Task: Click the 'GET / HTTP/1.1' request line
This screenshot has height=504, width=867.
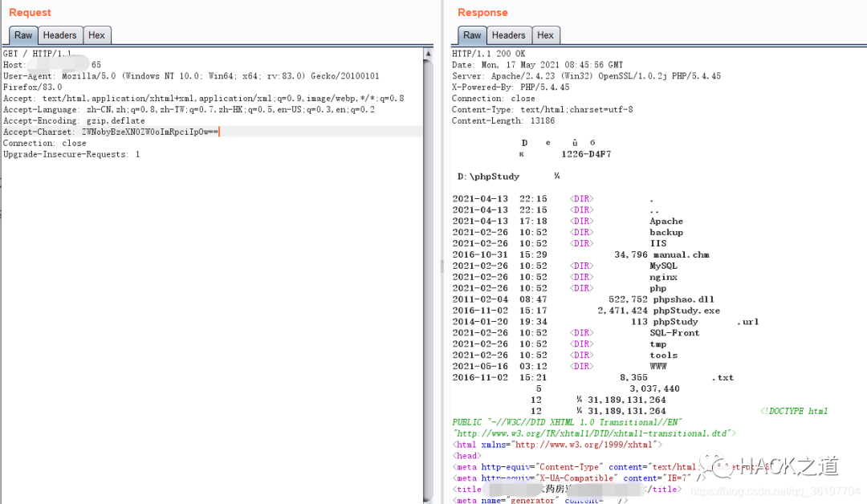Action: click(37, 54)
